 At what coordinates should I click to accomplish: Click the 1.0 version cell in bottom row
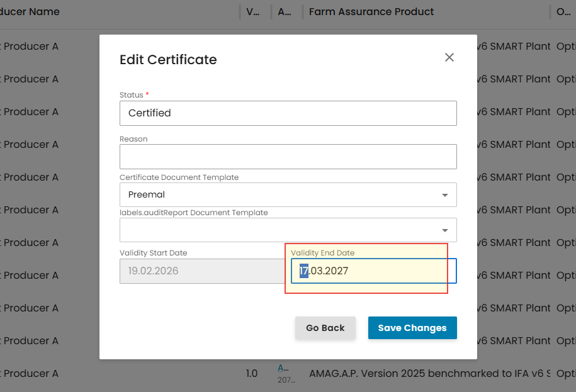pos(252,373)
